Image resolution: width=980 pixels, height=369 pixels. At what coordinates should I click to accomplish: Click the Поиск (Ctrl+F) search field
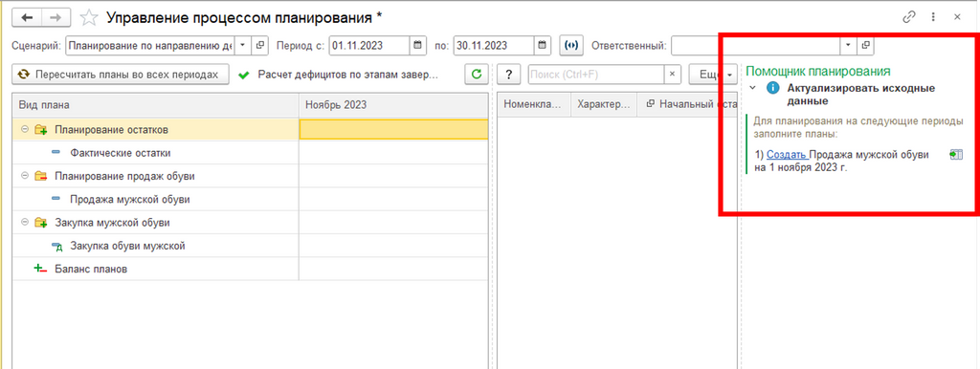pyautogui.click(x=596, y=75)
